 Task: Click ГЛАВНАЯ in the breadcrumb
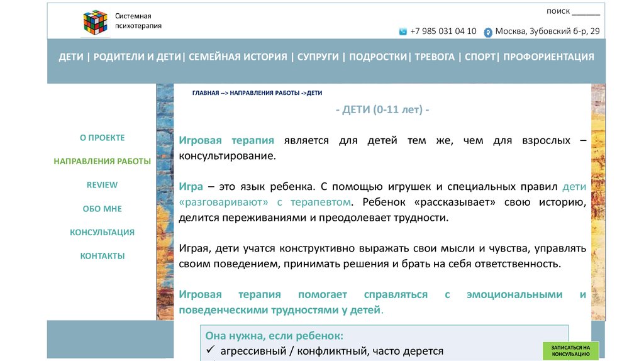point(206,93)
